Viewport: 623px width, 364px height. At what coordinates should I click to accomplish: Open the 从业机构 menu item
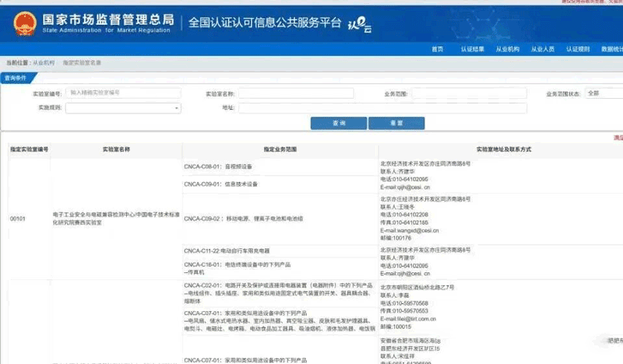pos(508,49)
